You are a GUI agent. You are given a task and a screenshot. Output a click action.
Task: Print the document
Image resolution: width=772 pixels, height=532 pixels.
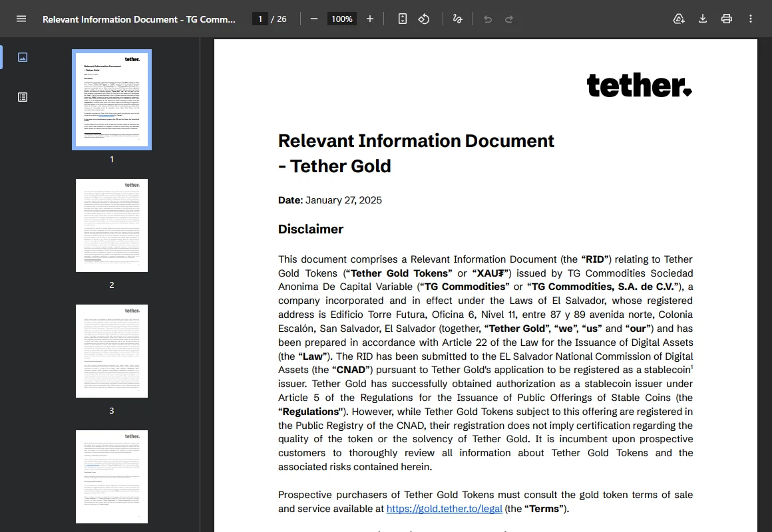click(x=726, y=19)
